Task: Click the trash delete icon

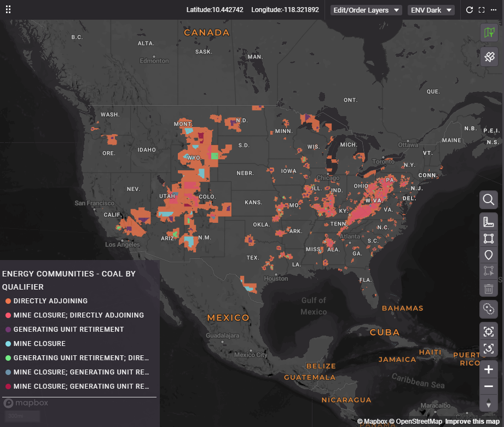Action: 489,288
